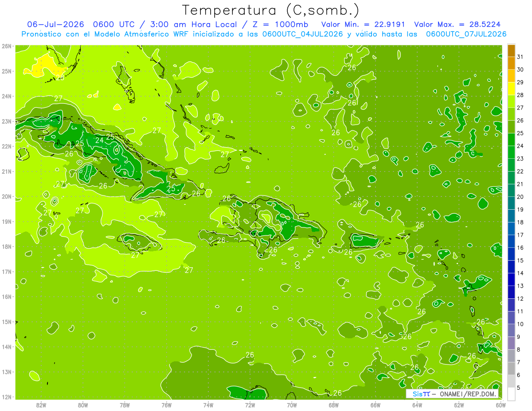Click the 74W longitude axis label

click(x=208, y=405)
